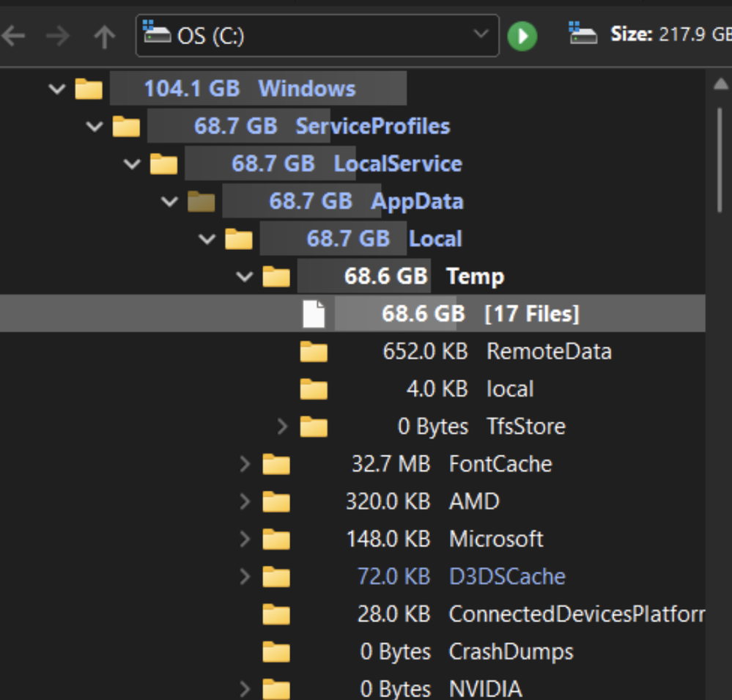Expand the FontCache folder

pyautogui.click(x=244, y=464)
